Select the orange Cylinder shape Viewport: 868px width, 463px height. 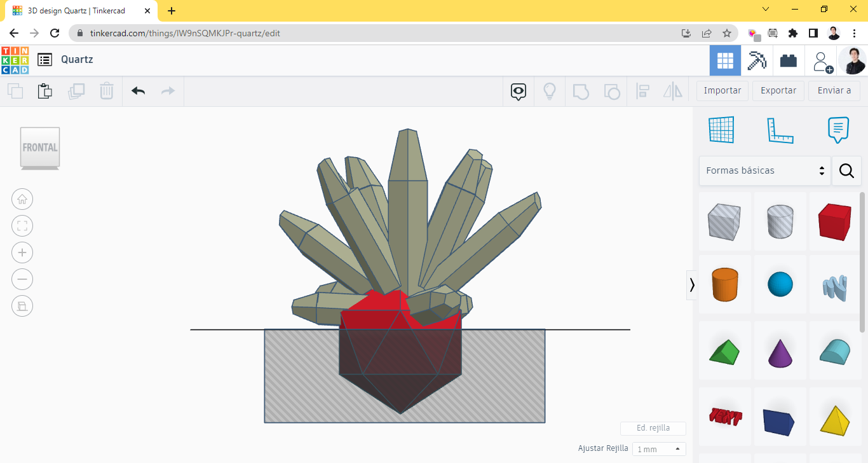725,284
